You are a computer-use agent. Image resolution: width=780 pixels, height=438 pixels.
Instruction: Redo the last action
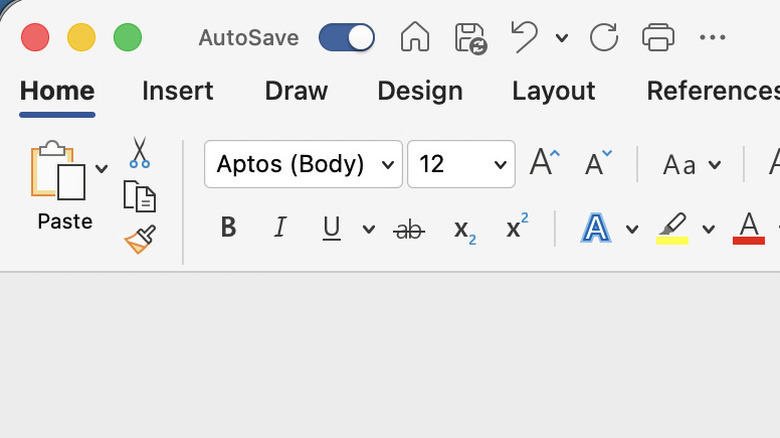604,37
